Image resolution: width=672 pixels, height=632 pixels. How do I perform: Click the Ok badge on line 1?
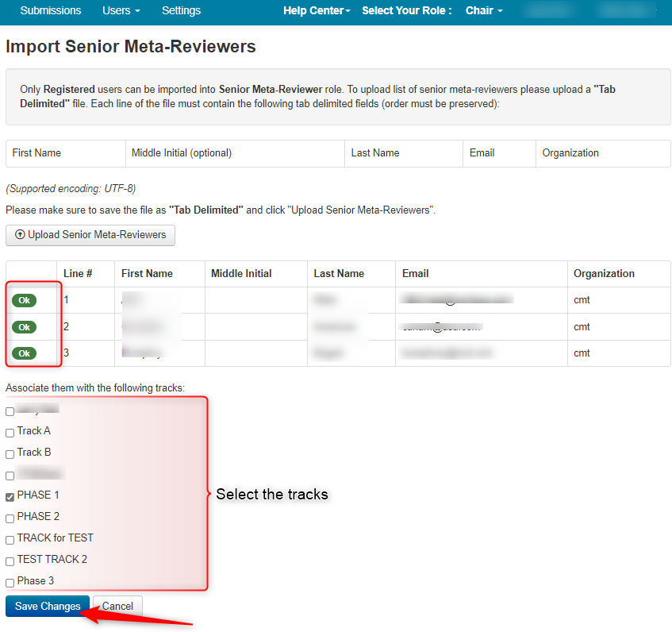coord(24,301)
